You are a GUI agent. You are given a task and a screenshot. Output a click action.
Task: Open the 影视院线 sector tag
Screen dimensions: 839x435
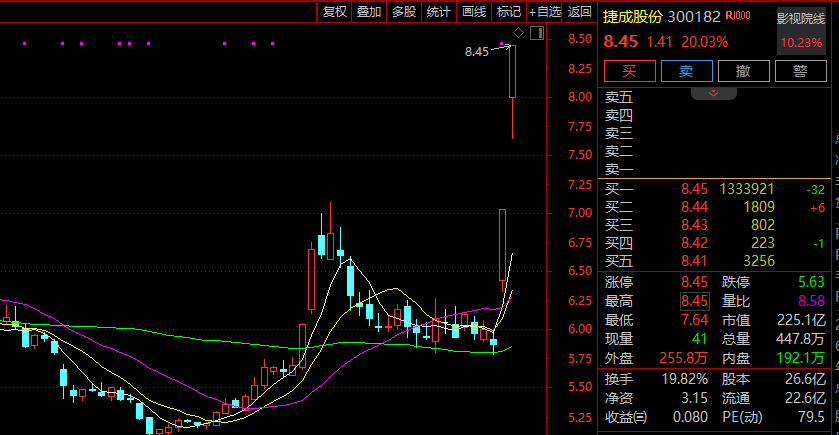tap(801, 18)
